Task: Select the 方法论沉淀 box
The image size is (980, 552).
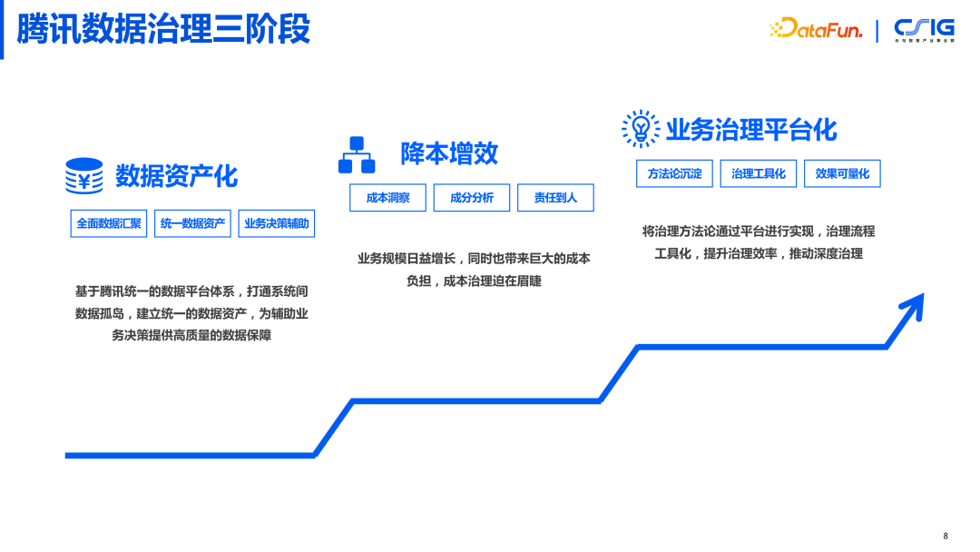Action: coord(674,173)
